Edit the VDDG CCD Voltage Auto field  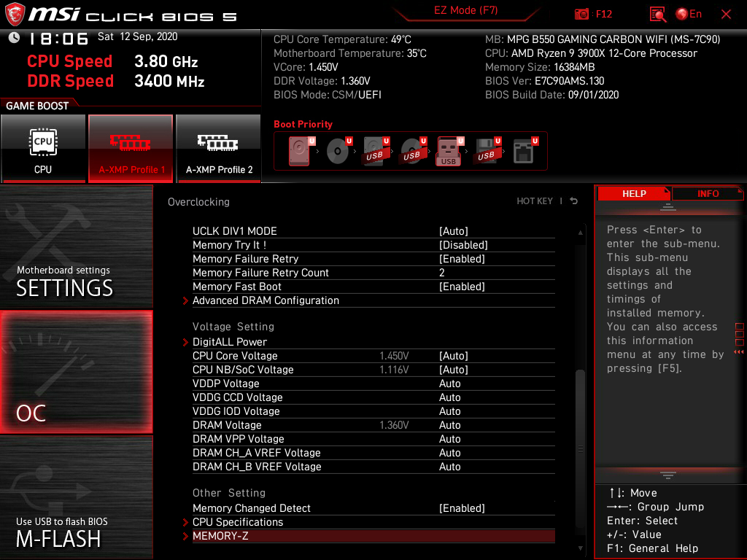[x=449, y=397]
